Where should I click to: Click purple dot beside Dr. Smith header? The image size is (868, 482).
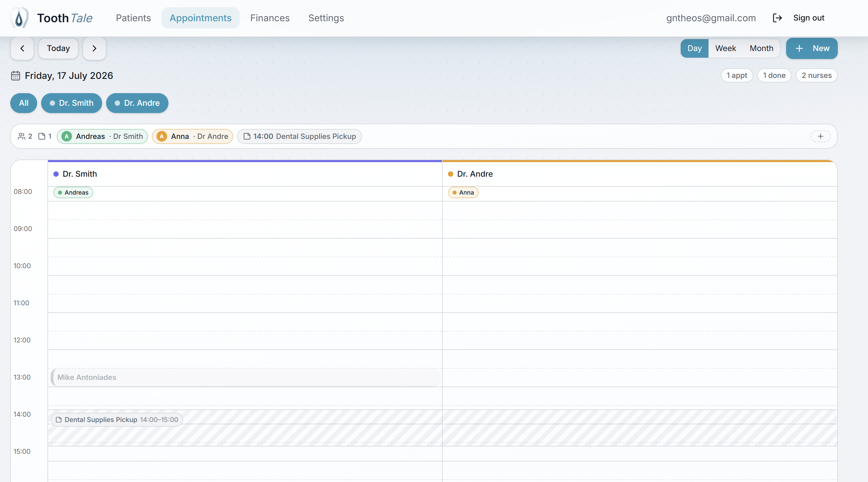tap(56, 174)
